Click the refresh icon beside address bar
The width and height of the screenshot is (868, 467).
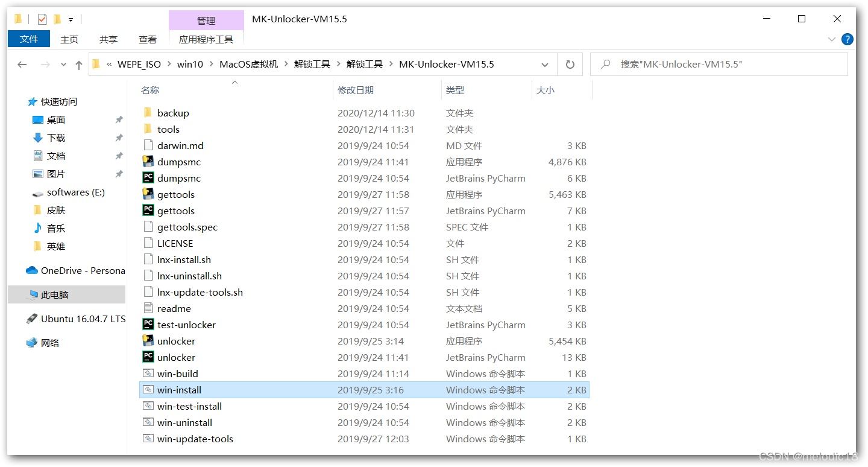coord(570,64)
